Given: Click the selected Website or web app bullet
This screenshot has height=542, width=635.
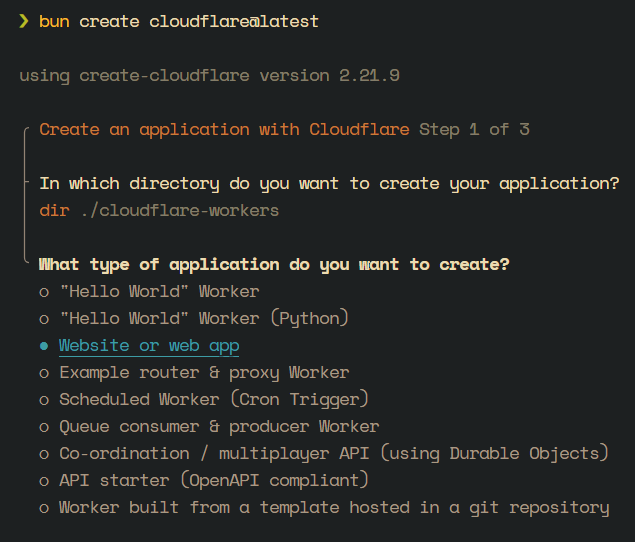Looking at the screenshot, I should point(44,346).
